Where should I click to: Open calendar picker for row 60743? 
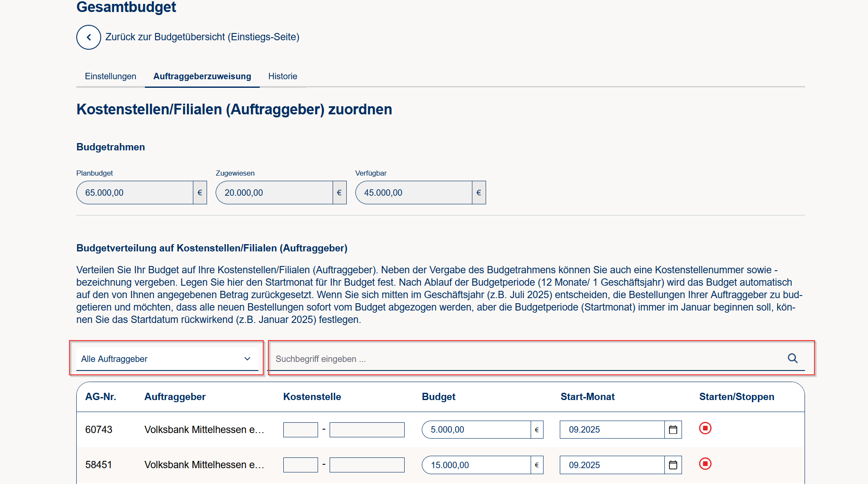click(673, 430)
